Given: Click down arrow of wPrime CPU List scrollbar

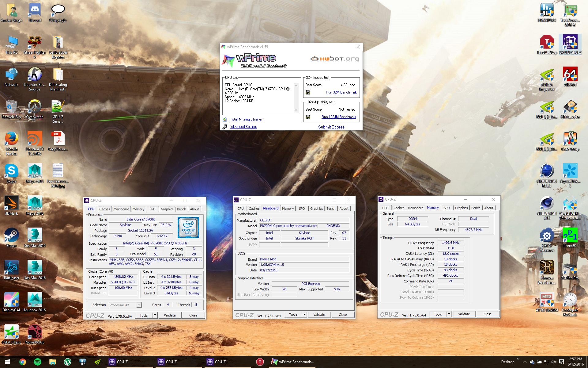Looking at the screenshot, I should pyautogui.click(x=296, y=110).
